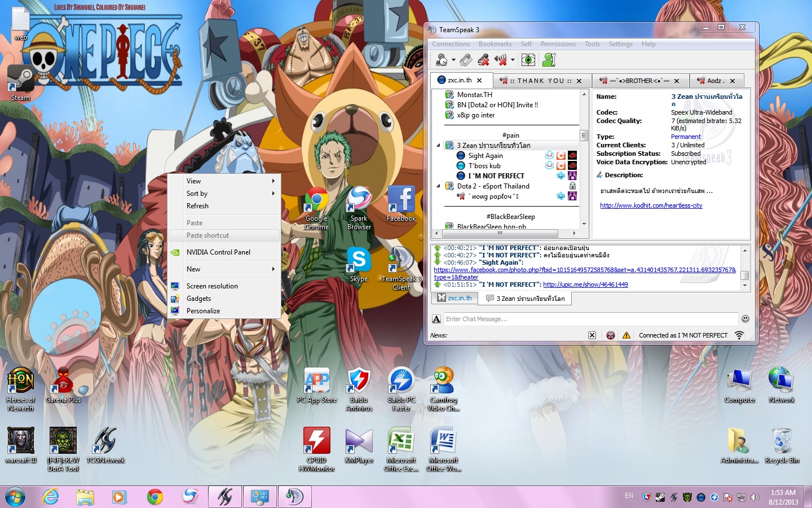The width and height of the screenshot is (812, 508).
Task: Open NVIDIA Control Panel from context menu
Action: (224, 252)
